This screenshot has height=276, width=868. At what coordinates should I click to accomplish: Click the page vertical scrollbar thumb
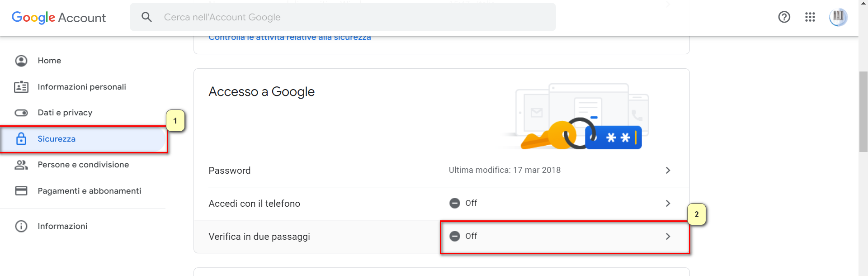(x=863, y=112)
